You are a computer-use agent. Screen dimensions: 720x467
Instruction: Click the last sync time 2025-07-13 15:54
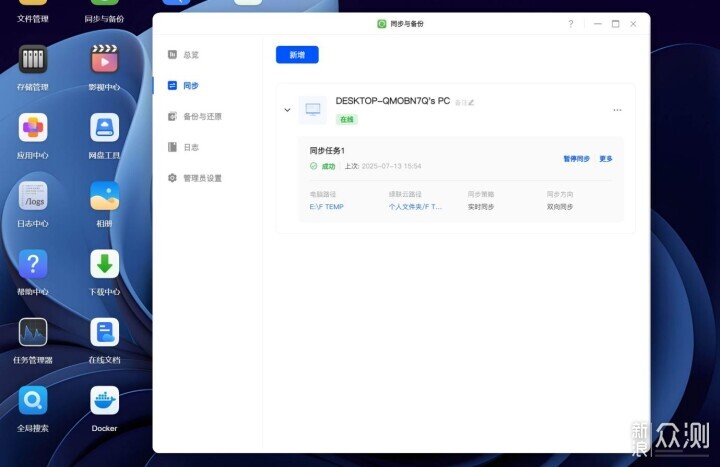coord(391,166)
